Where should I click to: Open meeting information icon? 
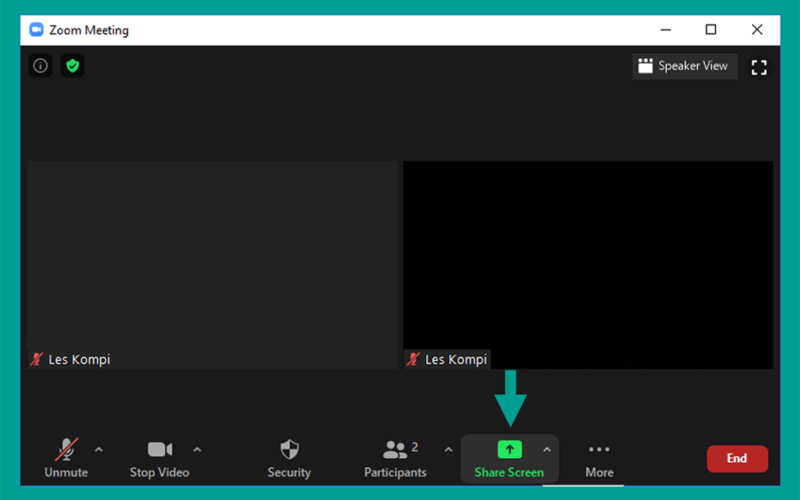click(40, 66)
